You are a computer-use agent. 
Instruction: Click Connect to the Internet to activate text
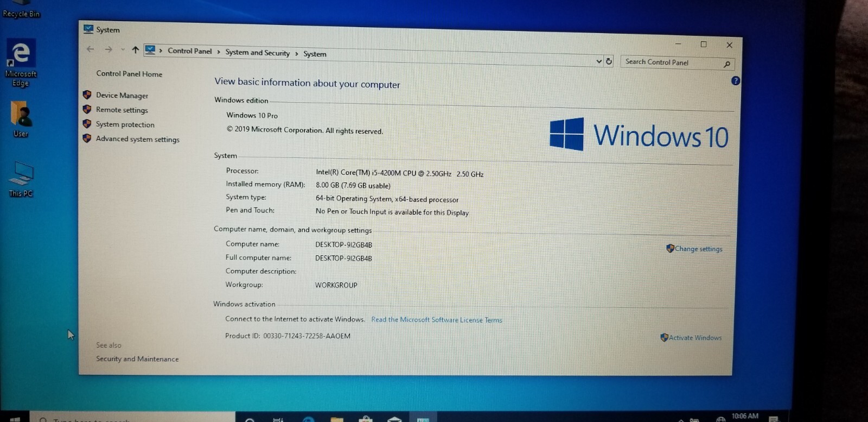coord(295,319)
